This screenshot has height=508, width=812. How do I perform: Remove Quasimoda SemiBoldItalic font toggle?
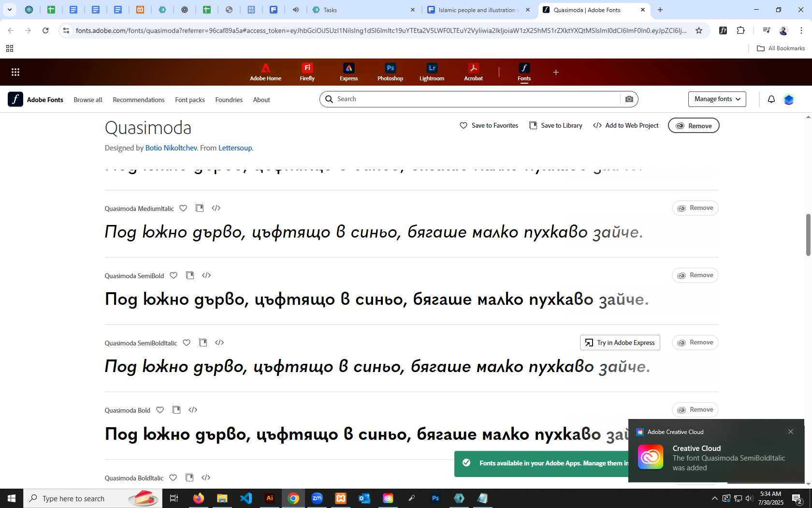[695, 343]
